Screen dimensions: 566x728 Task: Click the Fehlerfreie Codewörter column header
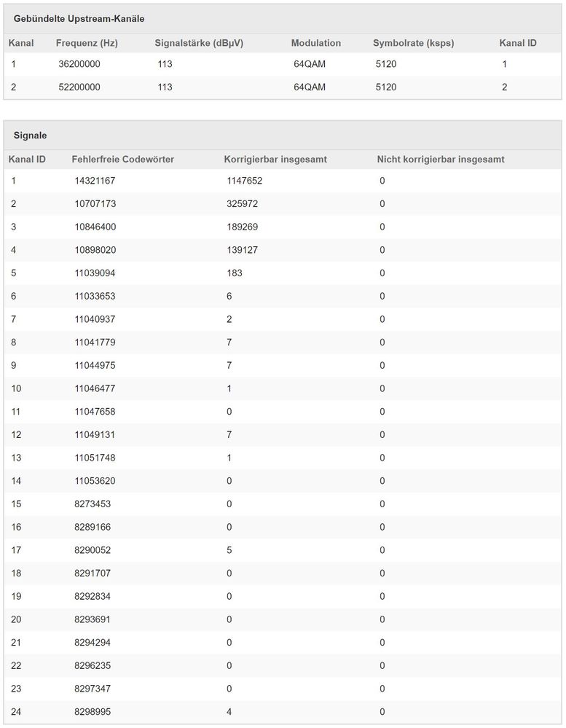click(122, 159)
